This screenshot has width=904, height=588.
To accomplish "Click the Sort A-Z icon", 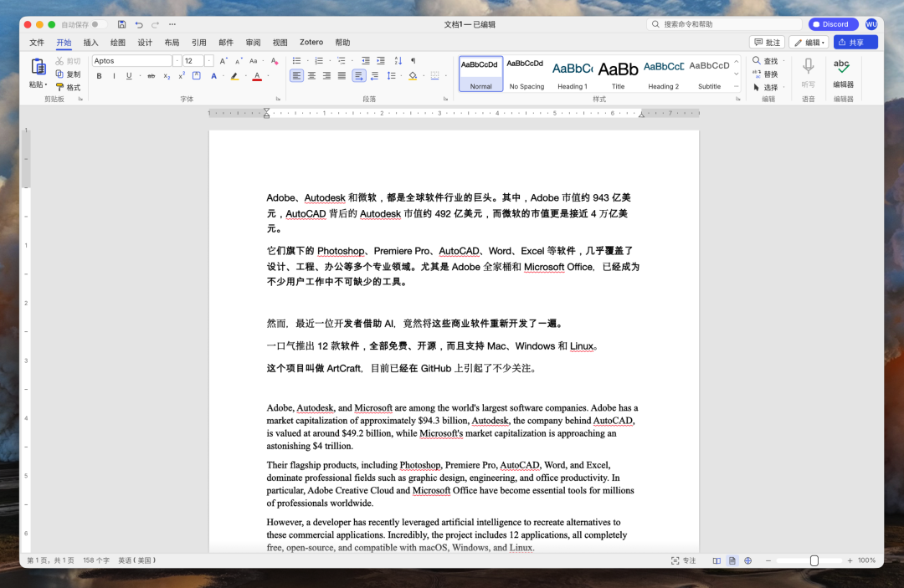I will point(398,61).
